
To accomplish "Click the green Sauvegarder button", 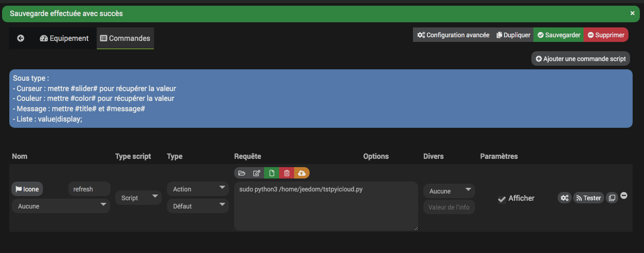I will (558, 35).
